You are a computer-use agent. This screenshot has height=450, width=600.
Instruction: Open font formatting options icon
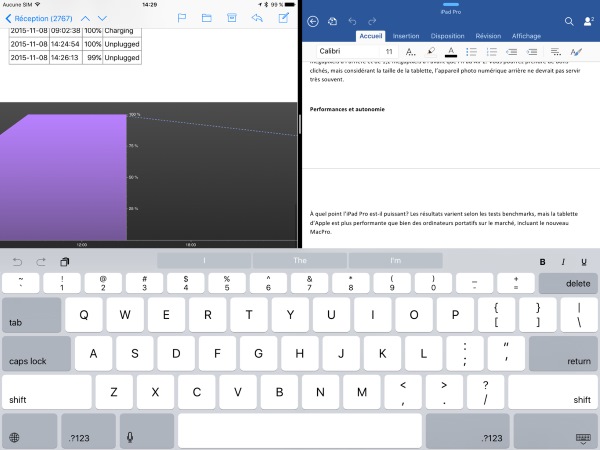411,52
